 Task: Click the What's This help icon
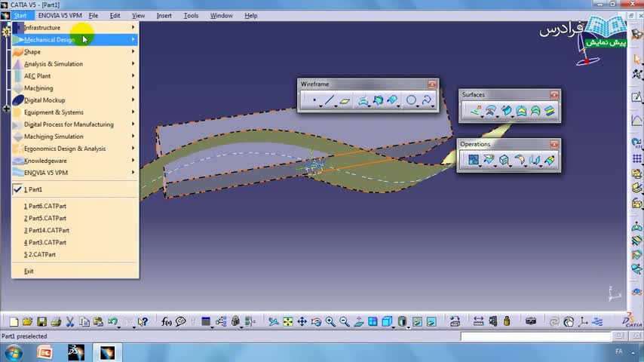(x=143, y=322)
